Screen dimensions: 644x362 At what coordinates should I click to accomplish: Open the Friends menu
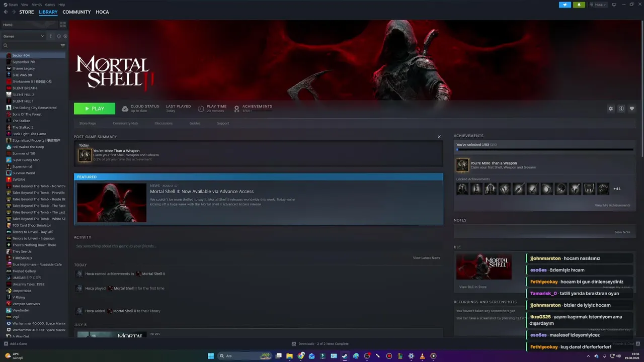pos(37,5)
